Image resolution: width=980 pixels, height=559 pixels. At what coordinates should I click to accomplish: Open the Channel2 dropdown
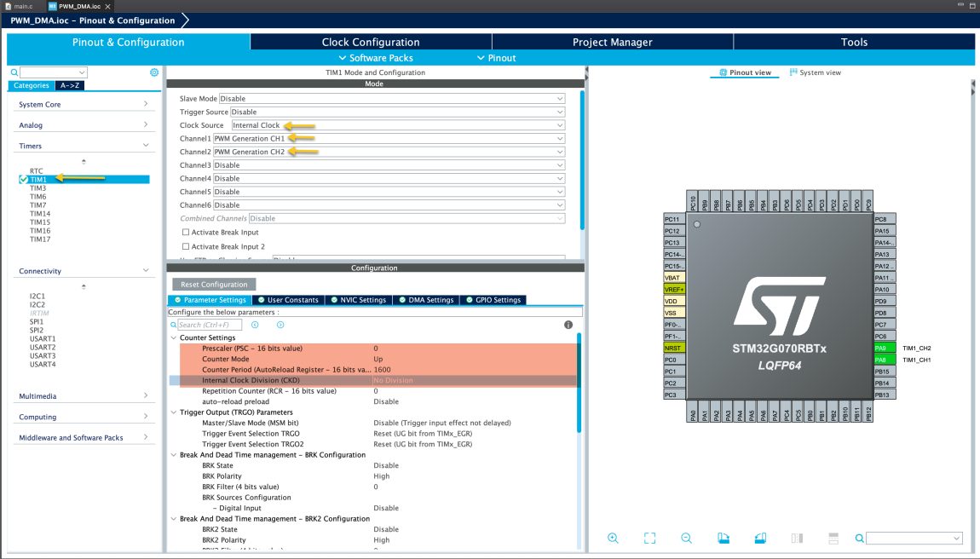pos(389,152)
